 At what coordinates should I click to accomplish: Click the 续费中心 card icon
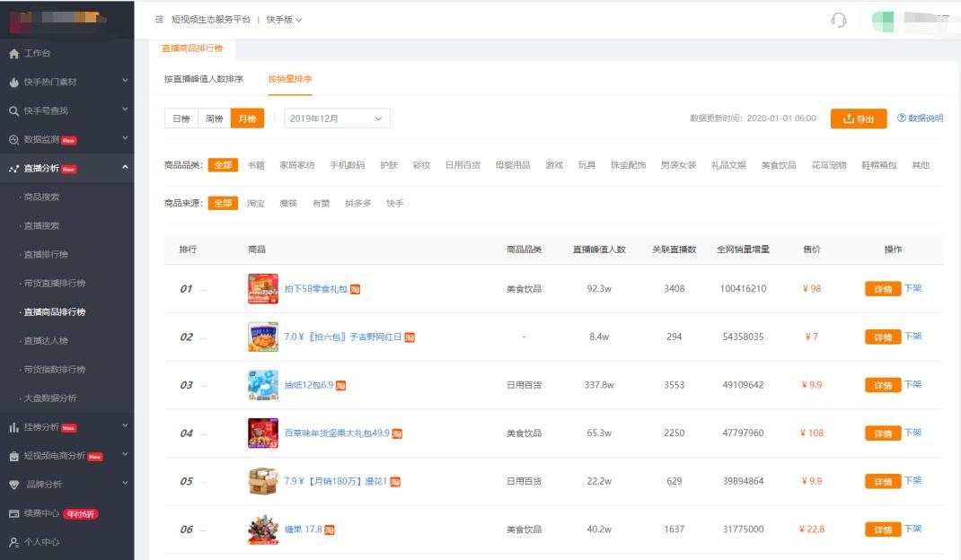[x=14, y=513]
